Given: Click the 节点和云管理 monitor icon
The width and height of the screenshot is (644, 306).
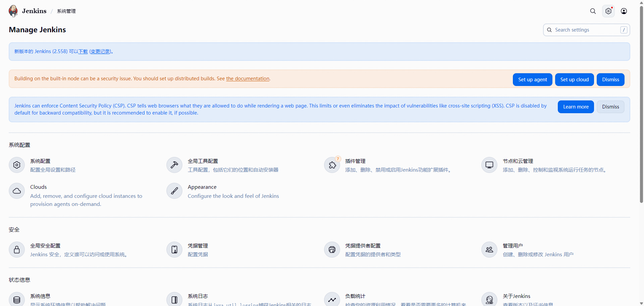Looking at the screenshot, I should pos(489,165).
